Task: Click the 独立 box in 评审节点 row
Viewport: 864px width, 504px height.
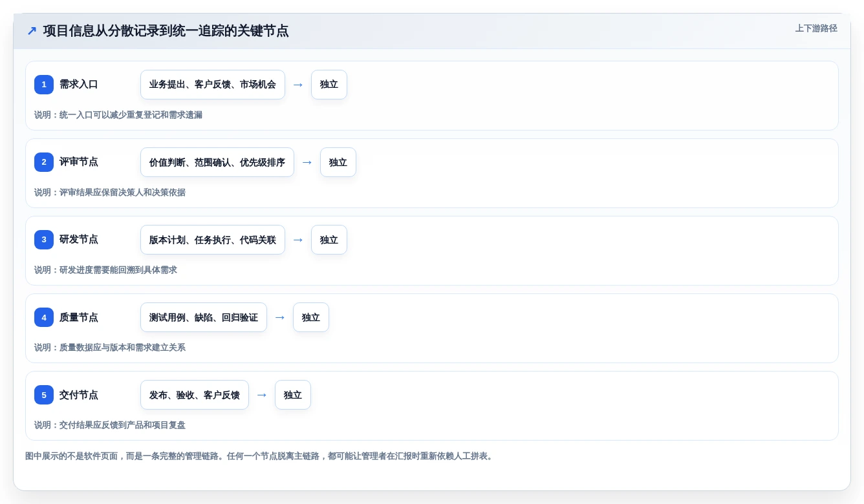Action: pos(338,162)
